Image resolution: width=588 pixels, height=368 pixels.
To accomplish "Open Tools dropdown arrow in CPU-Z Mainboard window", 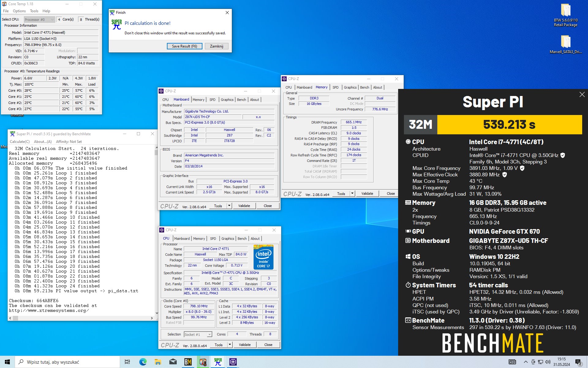I will tap(229, 206).
